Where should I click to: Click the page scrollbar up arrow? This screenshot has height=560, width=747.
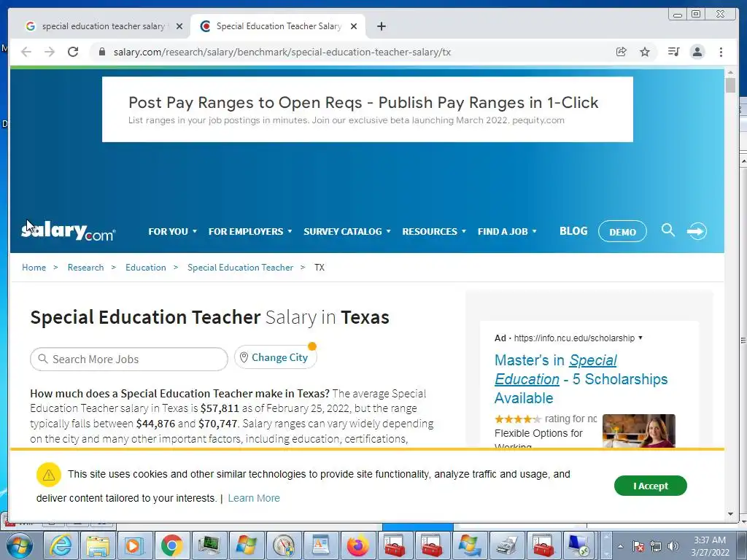730,73
